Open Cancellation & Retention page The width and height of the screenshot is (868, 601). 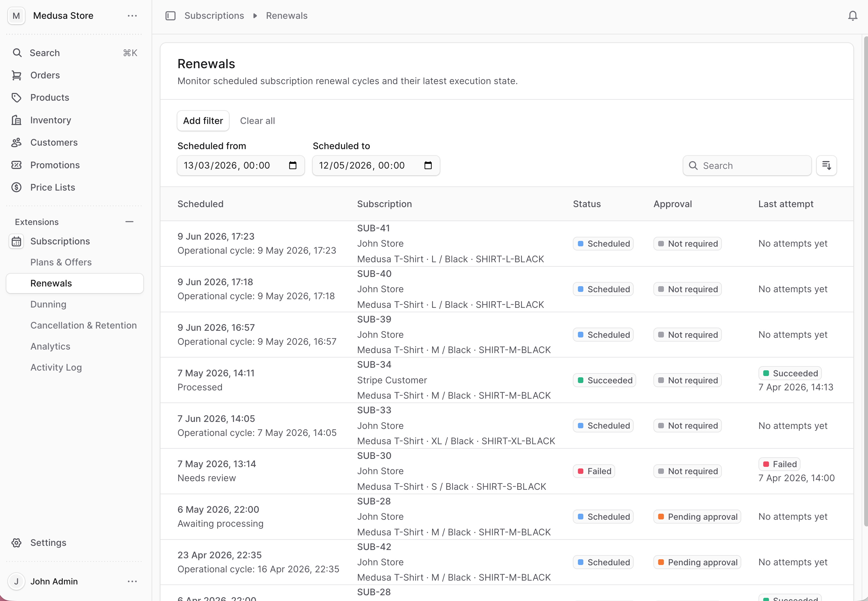click(x=83, y=326)
